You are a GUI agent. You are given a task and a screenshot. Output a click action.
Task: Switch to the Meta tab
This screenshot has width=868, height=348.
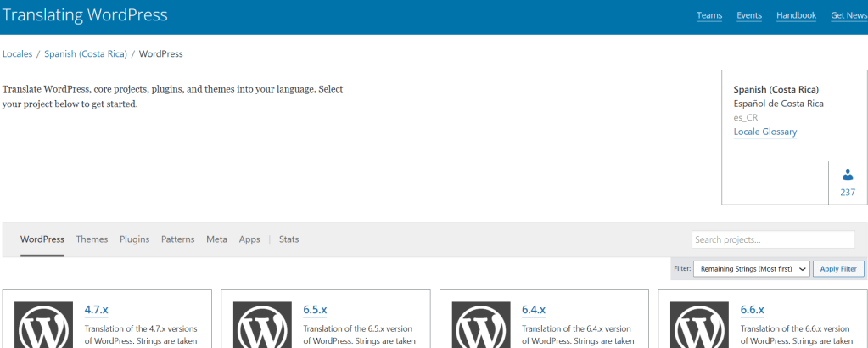[x=217, y=239]
